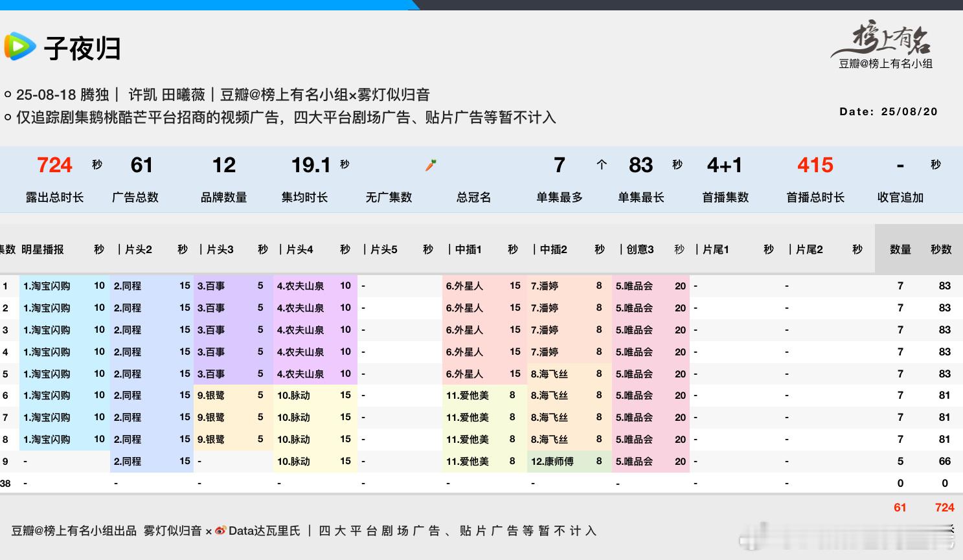Screen dimensions: 963x560
Task: Click the 创意3 column header
Action: coord(640,249)
